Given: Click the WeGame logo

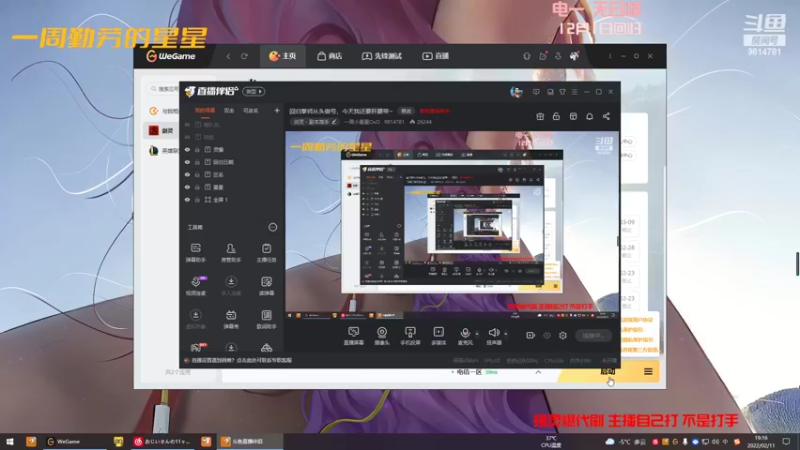Looking at the screenshot, I should 171,56.
